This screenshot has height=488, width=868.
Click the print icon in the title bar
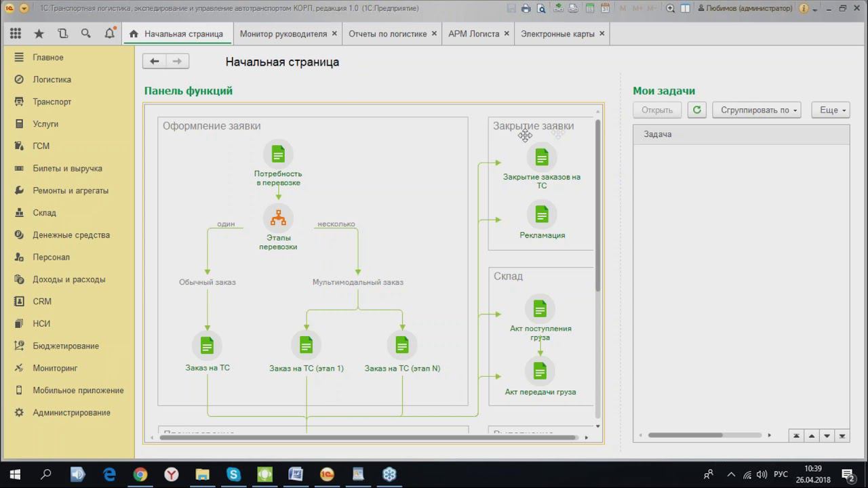(x=526, y=9)
